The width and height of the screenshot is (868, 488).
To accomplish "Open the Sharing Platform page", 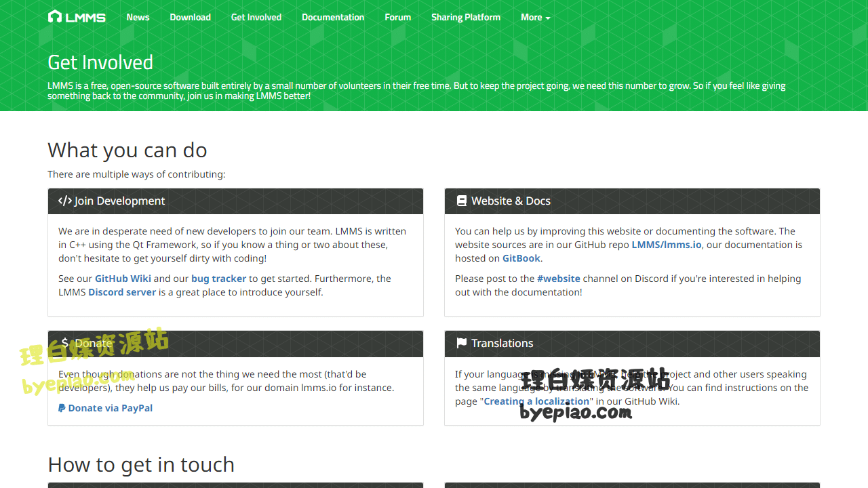I will (466, 17).
